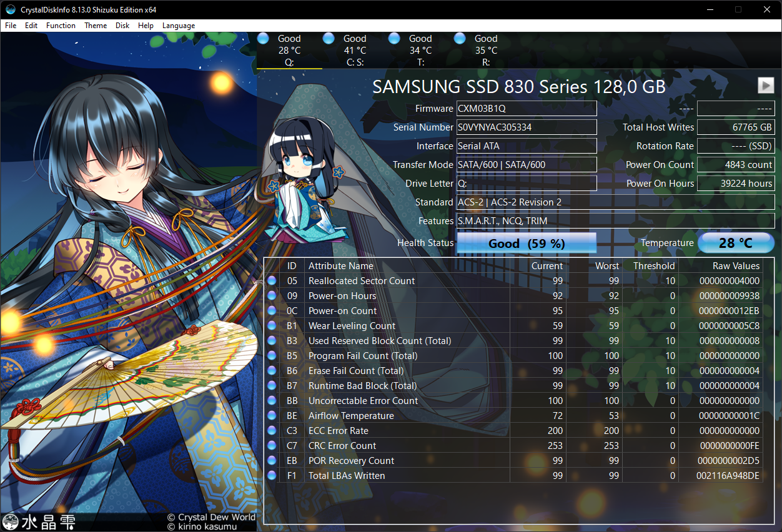Click the ID cell C7
This screenshot has width=782, height=532.
click(x=292, y=446)
